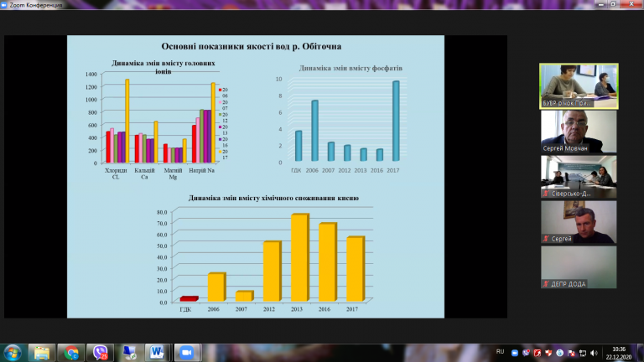Open File Explorer from the taskbar
The image size is (644, 362).
(x=41, y=353)
